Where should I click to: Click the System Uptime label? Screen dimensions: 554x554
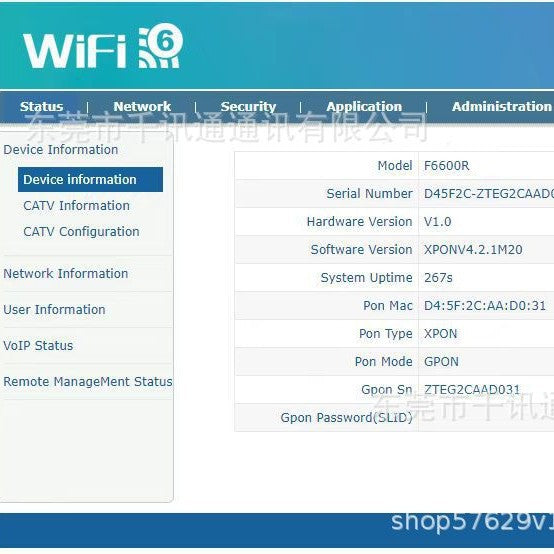[x=366, y=278]
